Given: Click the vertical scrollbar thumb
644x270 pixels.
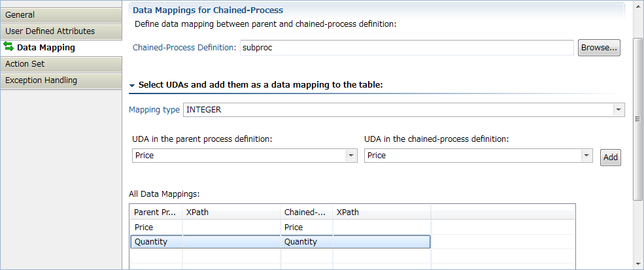Looking at the screenshot, I should point(637,118).
